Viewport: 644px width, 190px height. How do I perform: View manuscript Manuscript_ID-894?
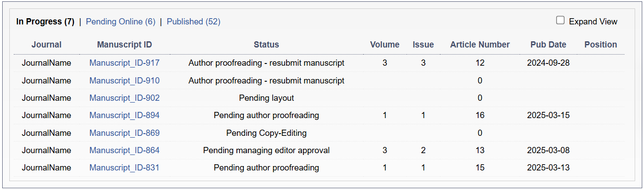coord(124,115)
